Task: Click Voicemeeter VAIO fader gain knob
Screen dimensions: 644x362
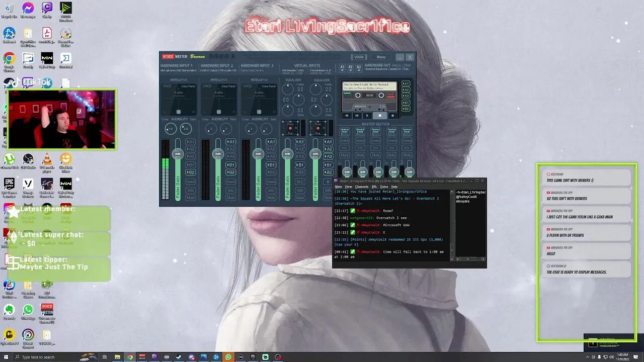Action: pos(287,153)
